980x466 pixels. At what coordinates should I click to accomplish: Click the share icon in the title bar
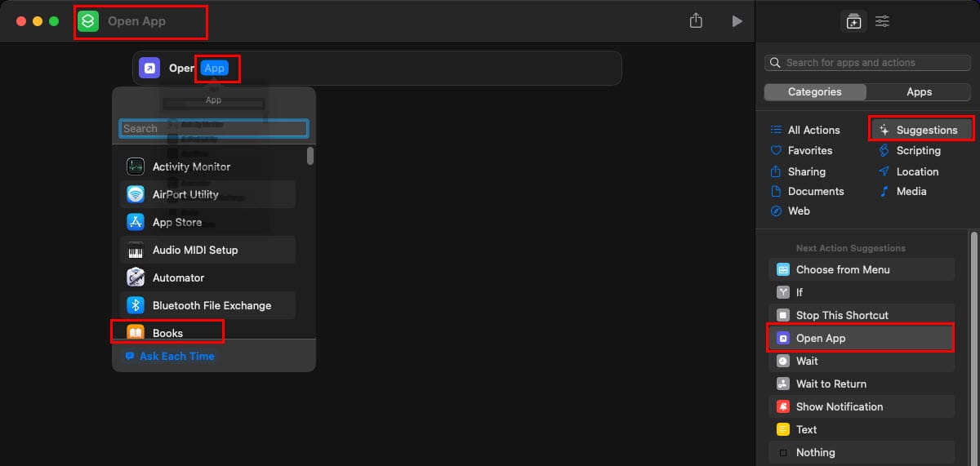696,20
